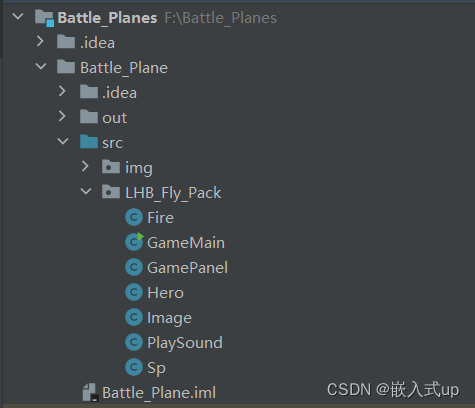Click the blue src source folder icon
This screenshot has height=408, width=475.
tap(89, 142)
